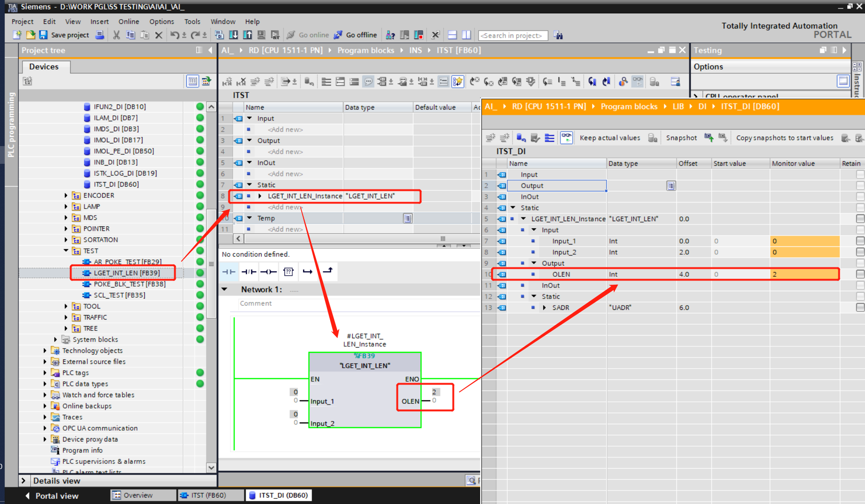
Task: Insert open branch from LAD favorites
Action: point(307,272)
